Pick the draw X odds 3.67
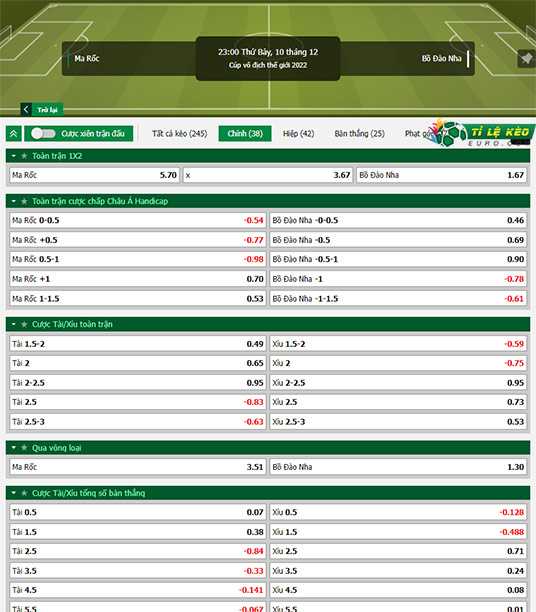This screenshot has height=612, width=536. 268,175
